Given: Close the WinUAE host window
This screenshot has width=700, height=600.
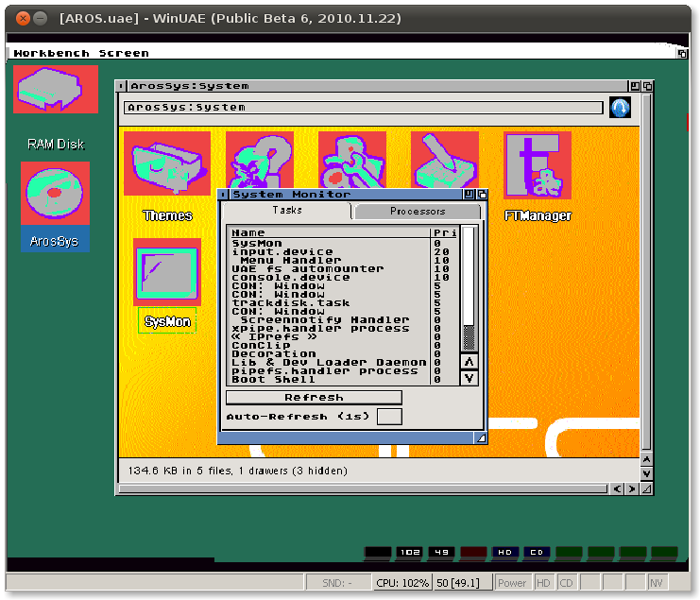Looking at the screenshot, I should [23, 18].
